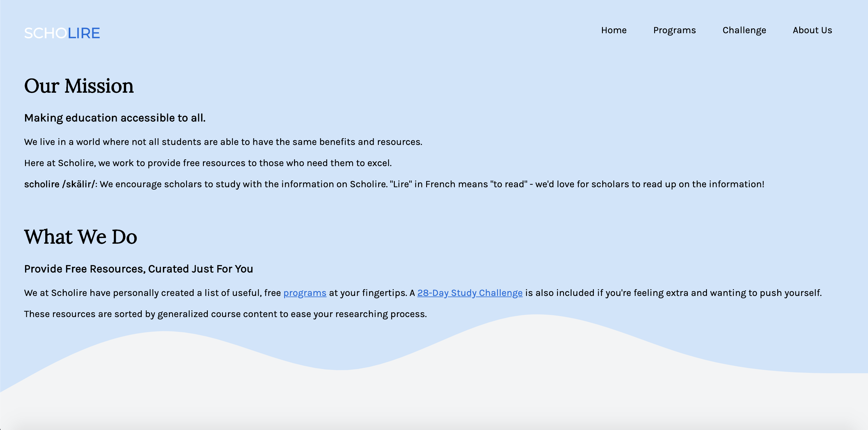Click the Scholire logo
Viewport: 868px width, 430px height.
pyautogui.click(x=62, y=33)
